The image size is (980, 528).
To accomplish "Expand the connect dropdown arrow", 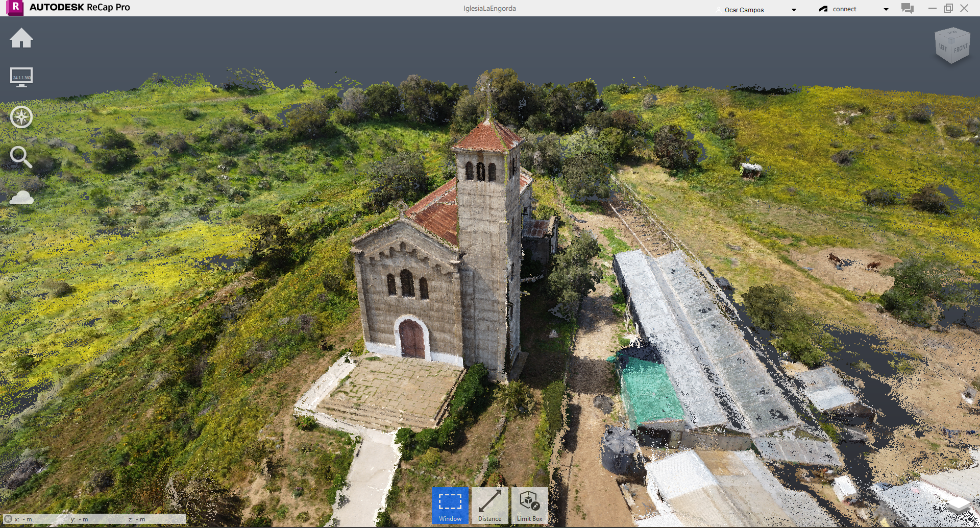I will [886, 9].
